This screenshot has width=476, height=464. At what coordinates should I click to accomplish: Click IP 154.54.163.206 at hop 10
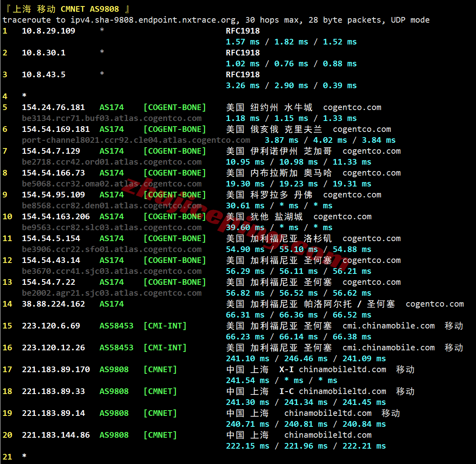[56, 217]
